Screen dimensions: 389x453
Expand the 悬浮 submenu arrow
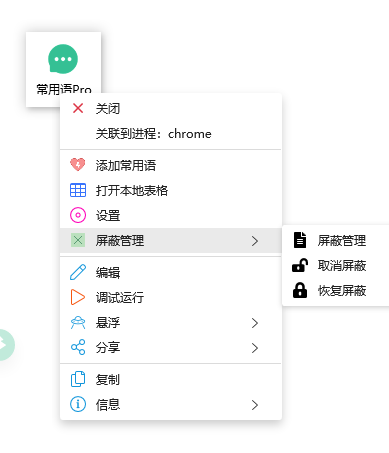[255, 323]
